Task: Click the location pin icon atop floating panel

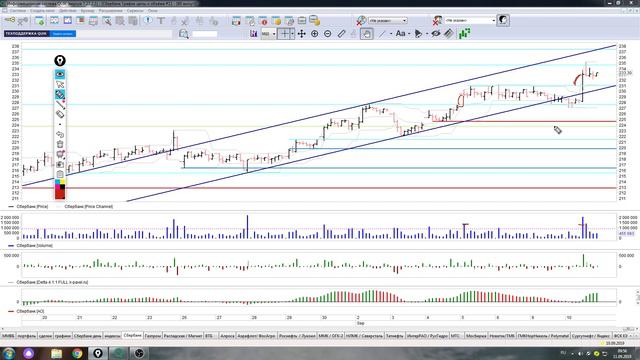Action: point(60,61)
